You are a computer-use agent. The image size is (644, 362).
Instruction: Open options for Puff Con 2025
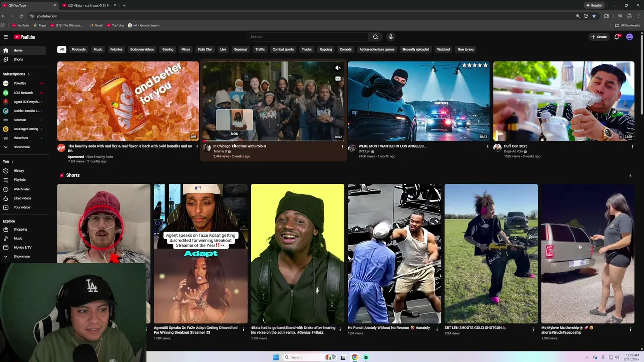click(x=632, y=147)
